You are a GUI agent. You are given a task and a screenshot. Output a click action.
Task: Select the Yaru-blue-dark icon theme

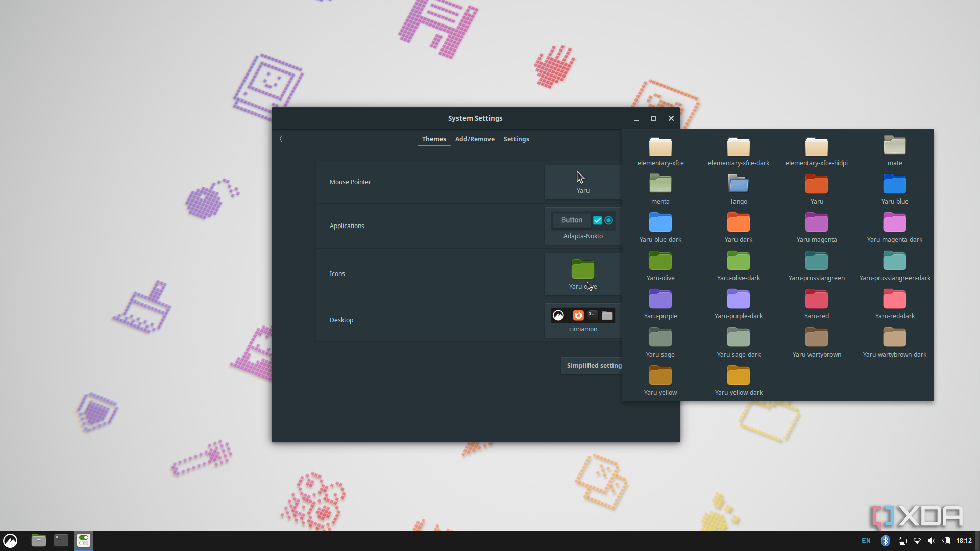click(x=660, y=228)
